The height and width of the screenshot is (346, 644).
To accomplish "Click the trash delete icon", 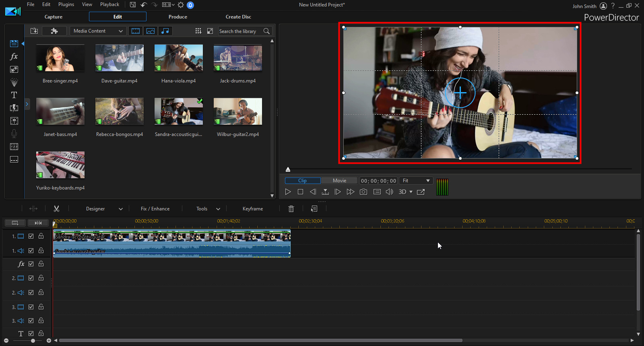I will click(291, 209).
